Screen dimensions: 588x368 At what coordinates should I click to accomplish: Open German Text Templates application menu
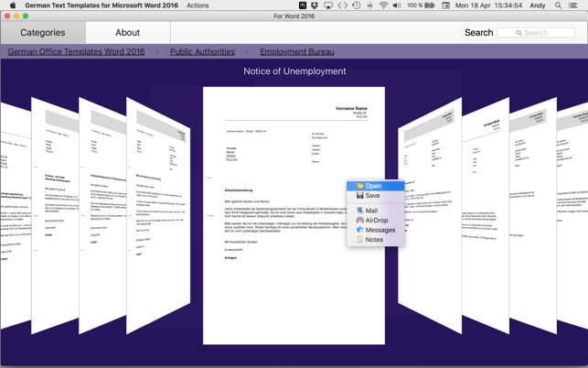(x=102, y=5)
